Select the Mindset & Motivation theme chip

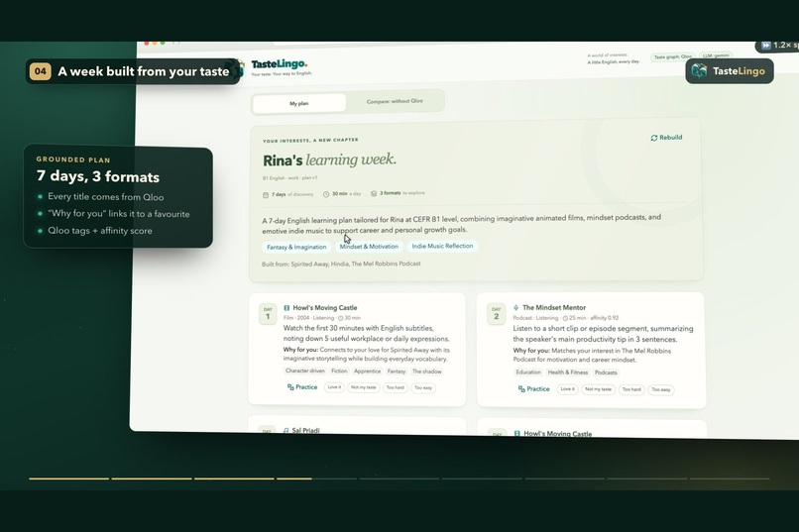tap(369, 247)
